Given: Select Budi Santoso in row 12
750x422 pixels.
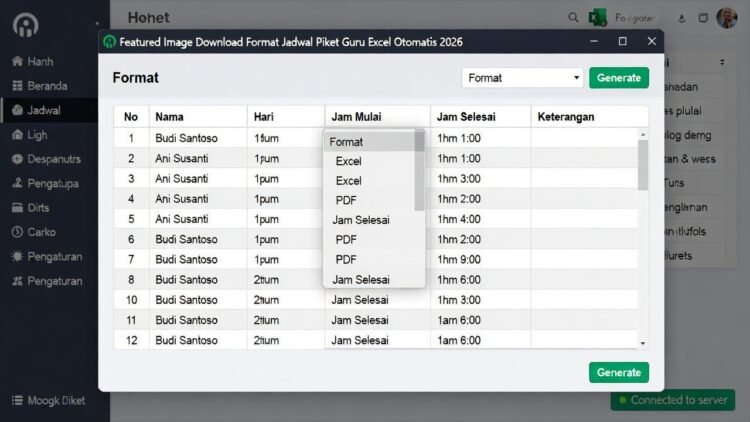Looking at the screenshot, I should (186, 340).
